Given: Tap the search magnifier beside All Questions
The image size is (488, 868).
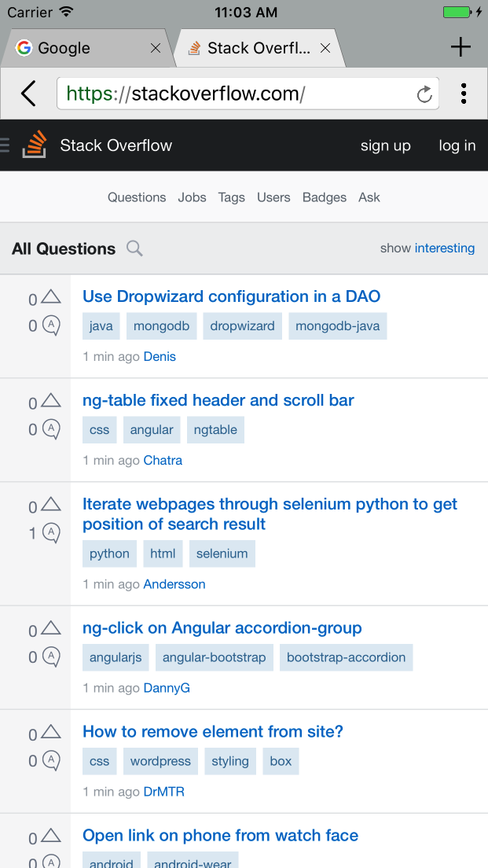Looking at the screenshot, I should [135, 248].
